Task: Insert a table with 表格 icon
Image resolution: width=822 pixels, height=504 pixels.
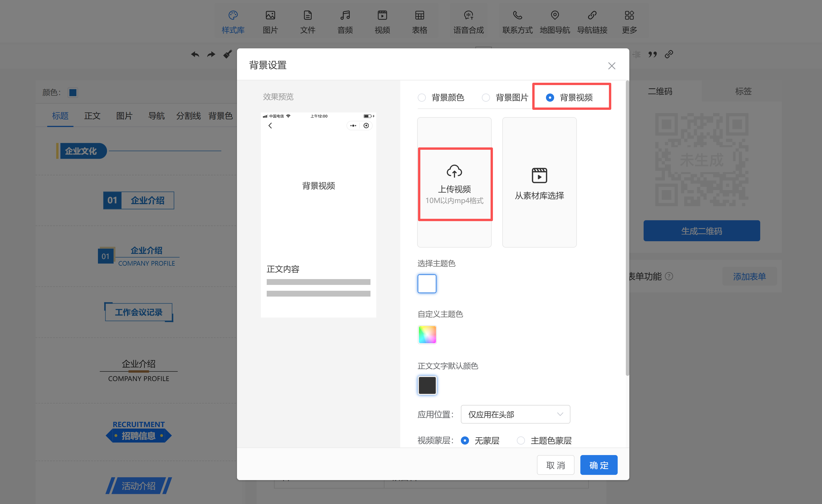Action: [x=419, y=15]
